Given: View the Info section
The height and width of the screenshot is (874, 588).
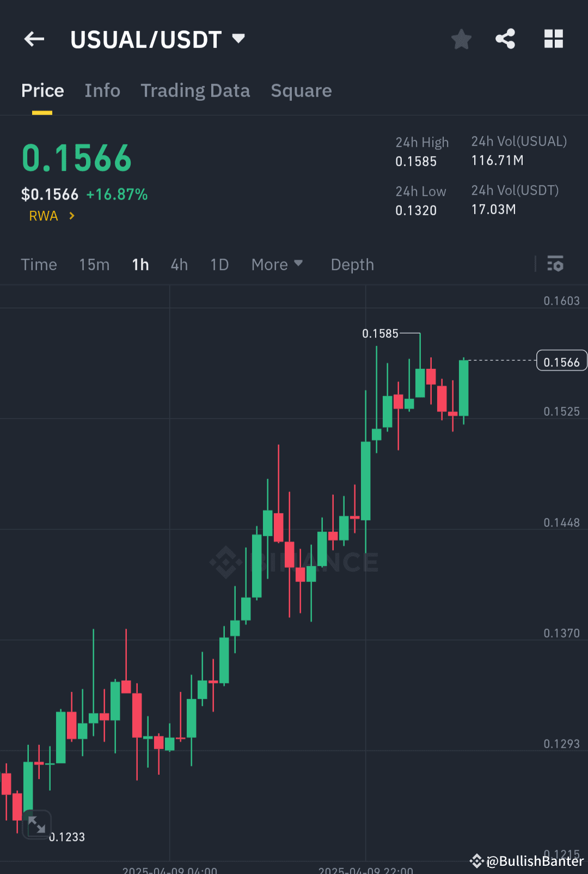Looking at the screenshot, I should [x=102, y=90].
